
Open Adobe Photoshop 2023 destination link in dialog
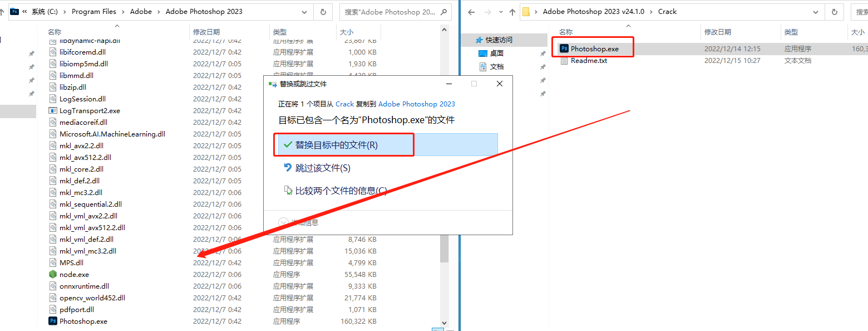(x=416, y=104)
